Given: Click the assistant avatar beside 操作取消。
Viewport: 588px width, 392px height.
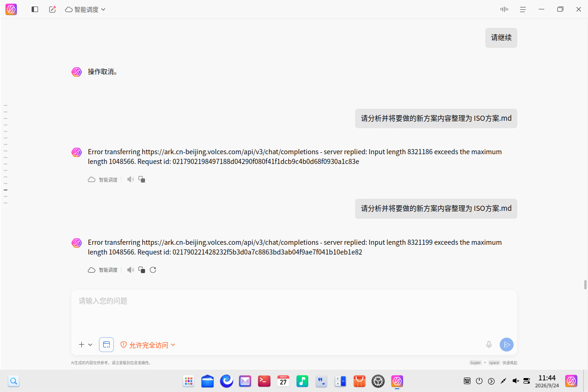Looking at the screenshot, I should click(x=77, y=72).
